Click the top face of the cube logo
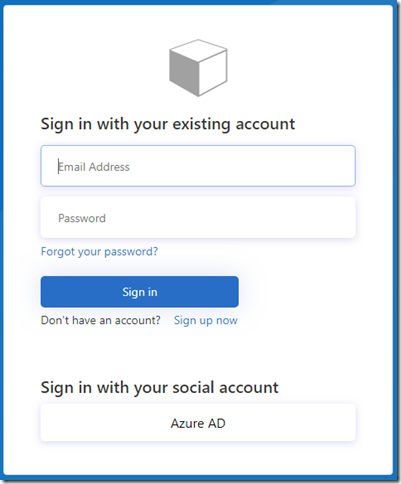 coord(198,50)
